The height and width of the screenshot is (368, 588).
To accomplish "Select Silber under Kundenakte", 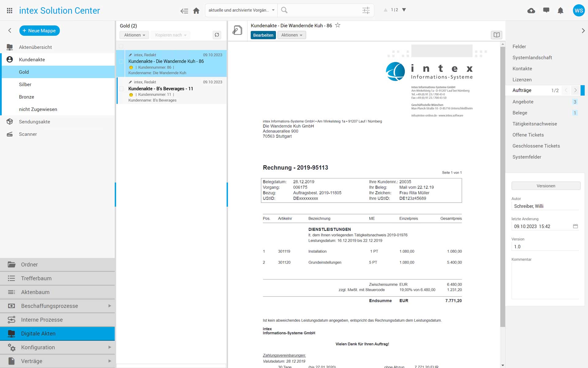I will click(25, 84).
